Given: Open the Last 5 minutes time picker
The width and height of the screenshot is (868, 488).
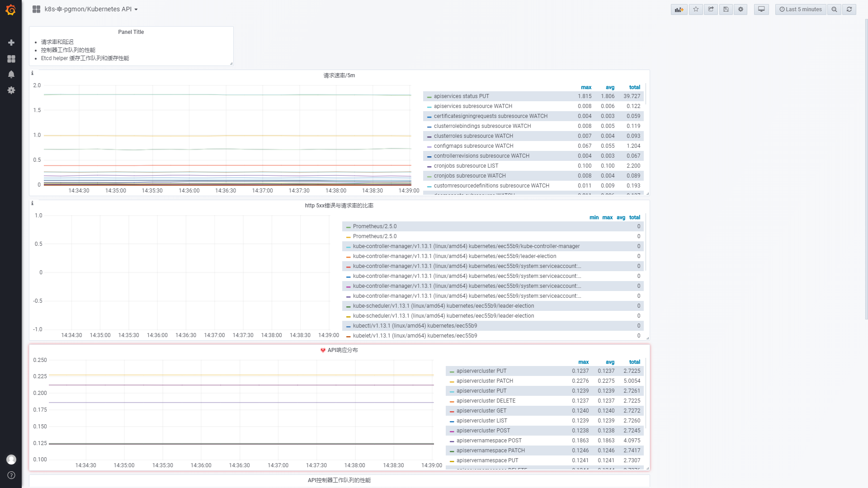Looking at the screenshot, I should click(801, 9).
